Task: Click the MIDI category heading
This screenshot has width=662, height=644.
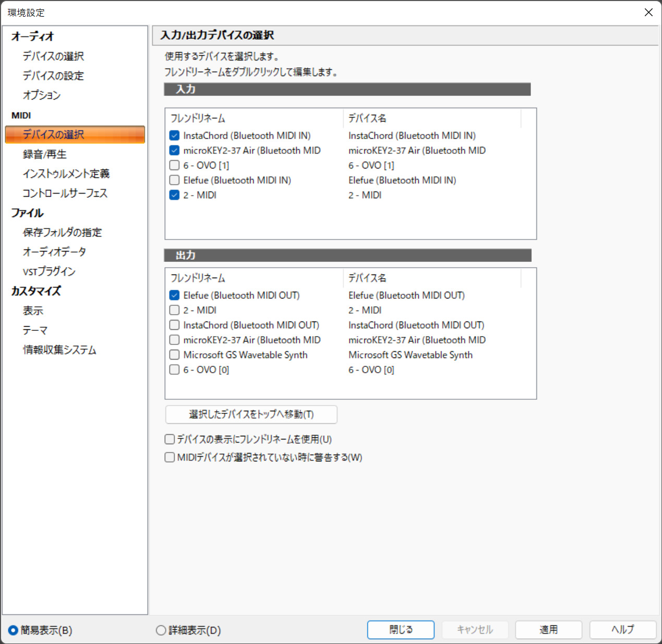Action: click(x=21, y=115)
